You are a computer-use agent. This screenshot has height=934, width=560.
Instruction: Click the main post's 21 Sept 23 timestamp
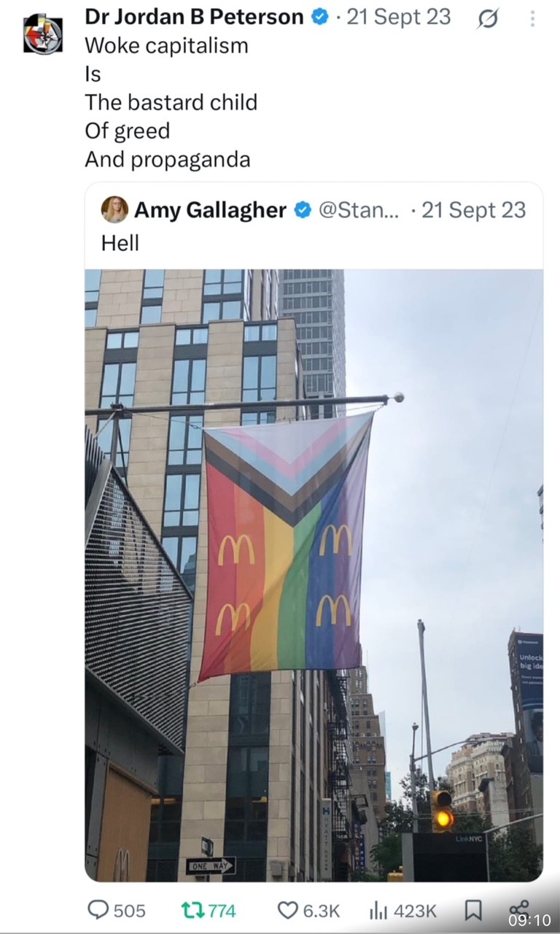tap(399, 17)
